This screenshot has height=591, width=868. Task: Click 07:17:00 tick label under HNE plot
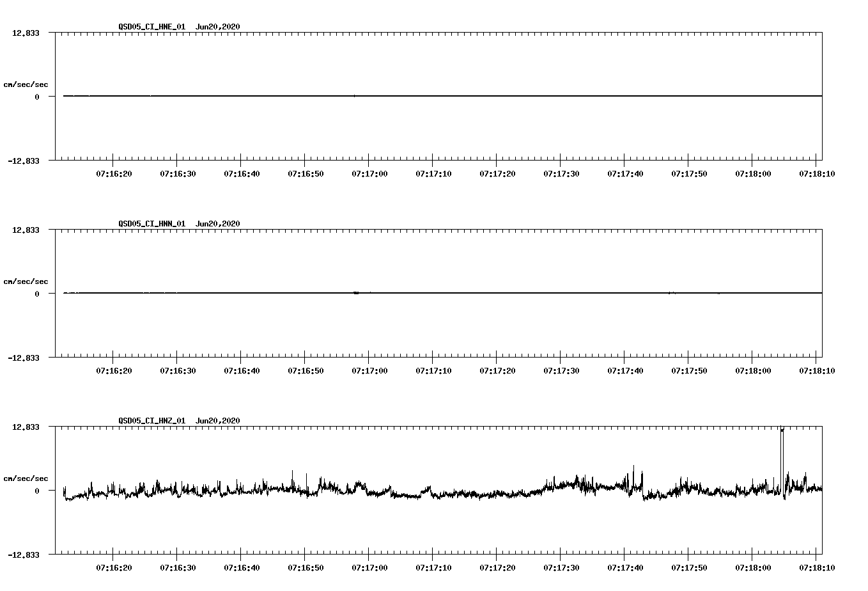pos(370,173)
